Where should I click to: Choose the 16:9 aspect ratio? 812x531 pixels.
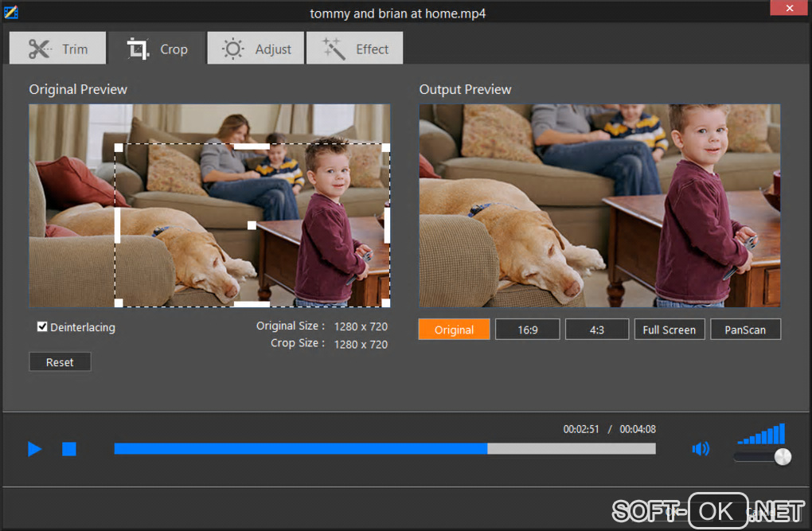527,330
